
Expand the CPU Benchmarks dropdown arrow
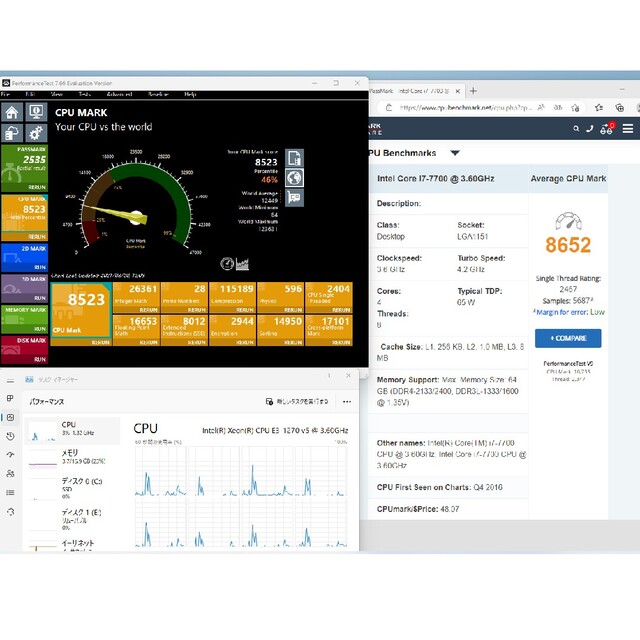point(455,153)
